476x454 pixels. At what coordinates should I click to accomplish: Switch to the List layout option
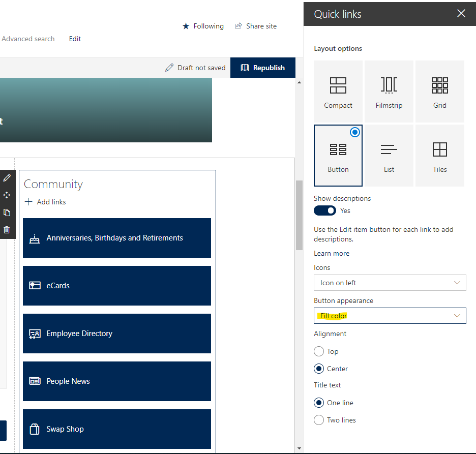pos(389,156)
